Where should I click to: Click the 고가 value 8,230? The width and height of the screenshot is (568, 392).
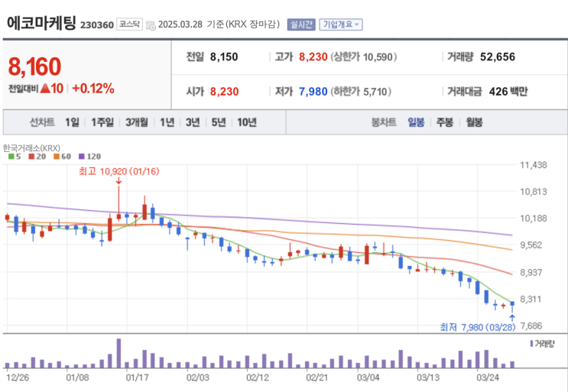click(x=313, y=57)
